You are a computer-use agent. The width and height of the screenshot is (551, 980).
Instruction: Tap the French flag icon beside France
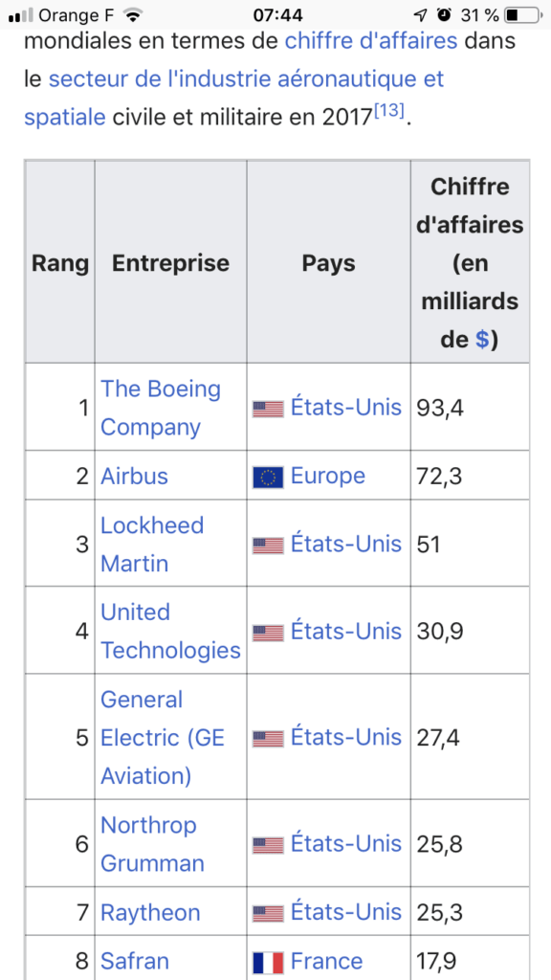(268, 963)
